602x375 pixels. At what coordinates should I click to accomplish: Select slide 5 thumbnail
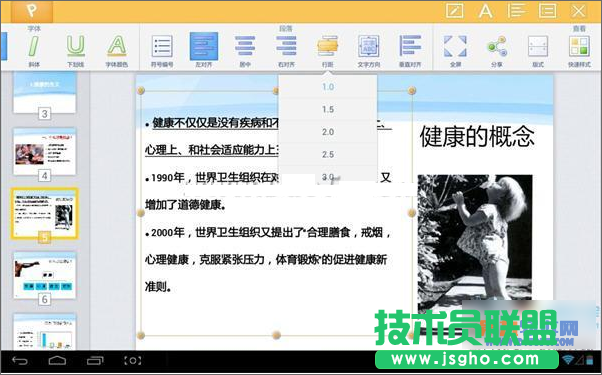click(x=45, y=213)
